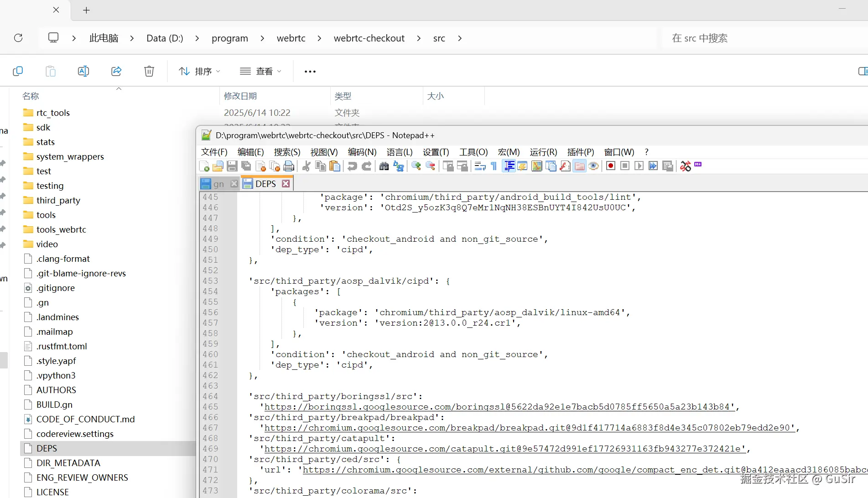
Task: Open the 搜索(S) menu
Action: tap(287, 152)
